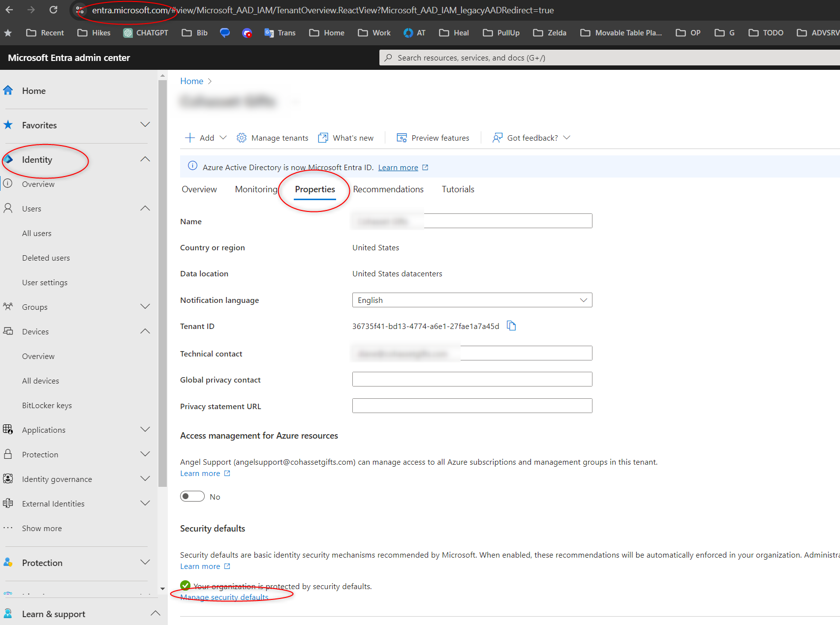Click the Got feedback person icon
840x625 pixels.
point(498,138)
